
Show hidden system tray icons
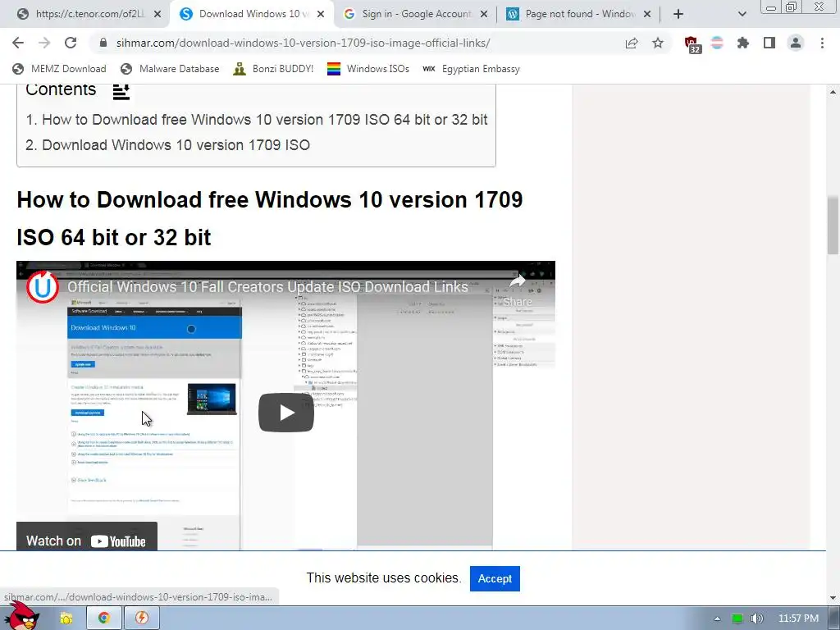coord(717,619)
